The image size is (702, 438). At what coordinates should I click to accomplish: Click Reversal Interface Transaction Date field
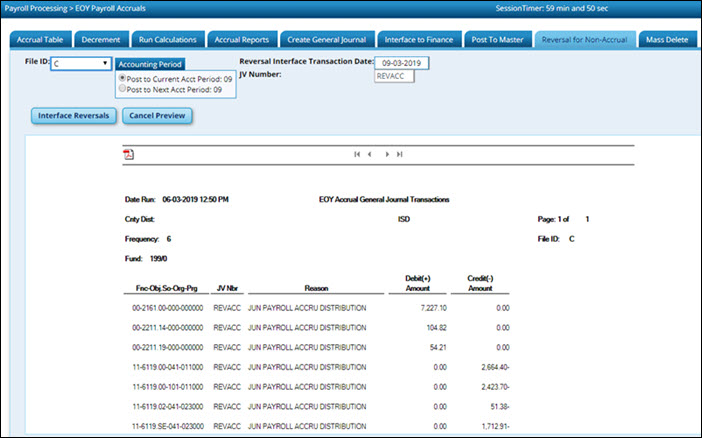(402, 62)
